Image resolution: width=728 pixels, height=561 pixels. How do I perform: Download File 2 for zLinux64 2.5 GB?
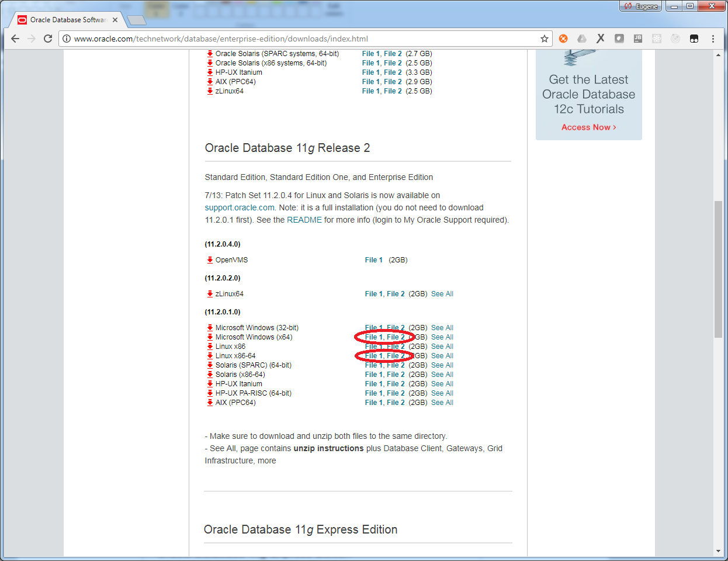(393, 91)
